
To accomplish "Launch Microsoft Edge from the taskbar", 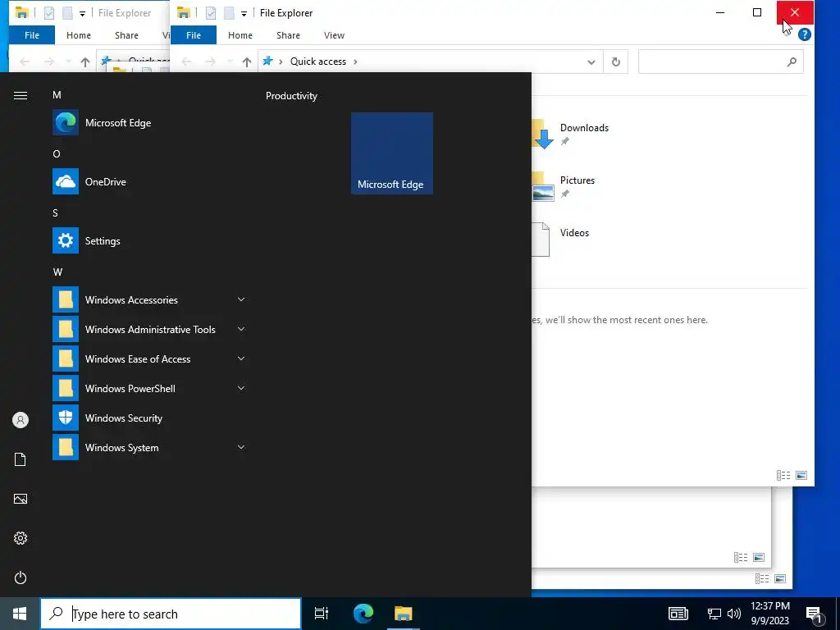I will click(x=363, y=614).
